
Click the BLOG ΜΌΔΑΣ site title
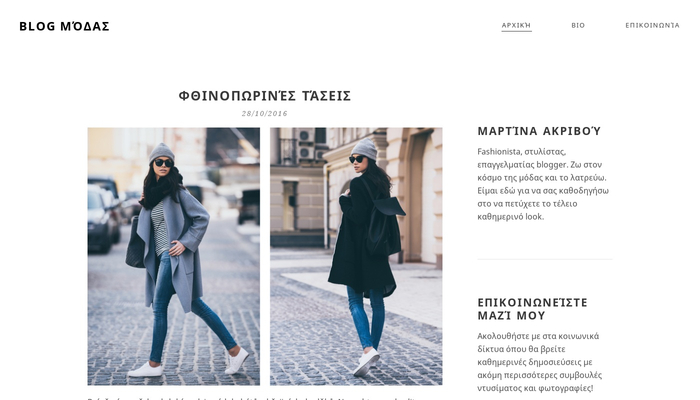[x=64, y=26]
